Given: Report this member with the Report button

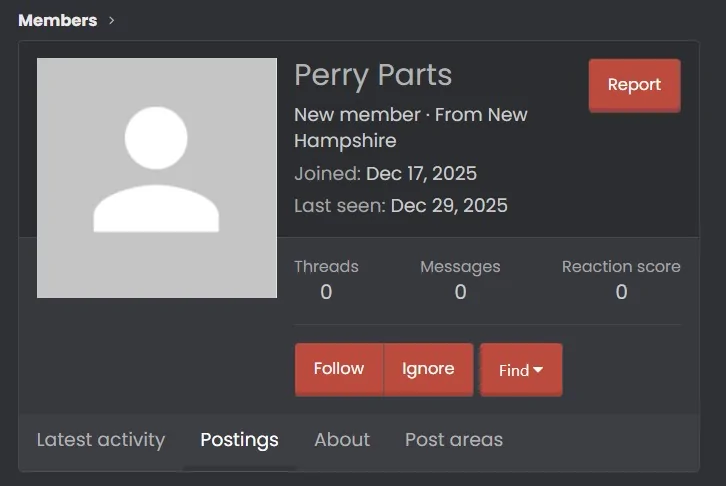Looking at the screenshot, I should tap(634, 85).
